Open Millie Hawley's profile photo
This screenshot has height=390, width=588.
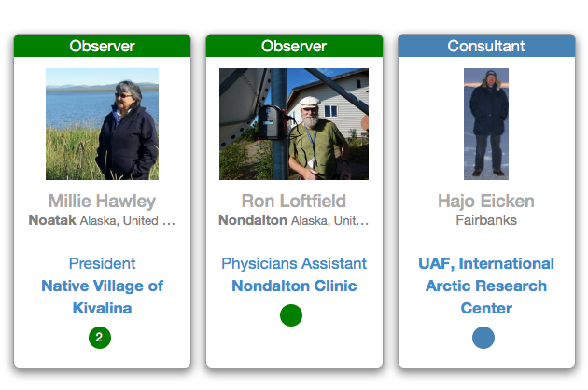(x=102, y=123)
